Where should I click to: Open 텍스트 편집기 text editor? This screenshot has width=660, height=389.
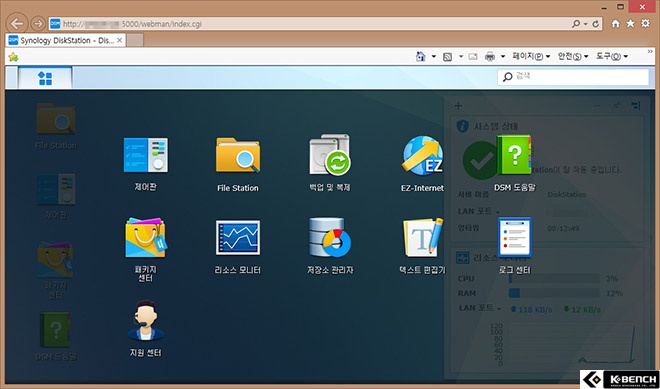tap(423, 237)
